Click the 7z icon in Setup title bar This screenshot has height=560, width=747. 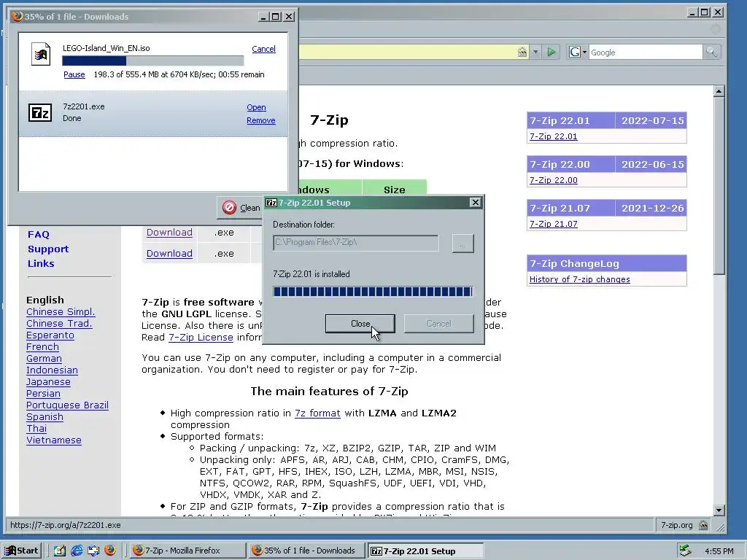pyautogui.click(x=271, y=203)
